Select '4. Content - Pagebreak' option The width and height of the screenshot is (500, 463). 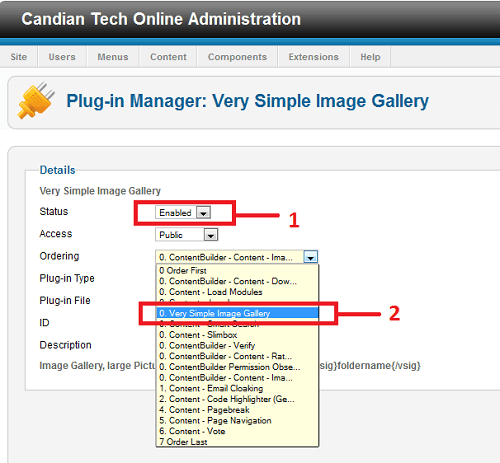[237, 410]
